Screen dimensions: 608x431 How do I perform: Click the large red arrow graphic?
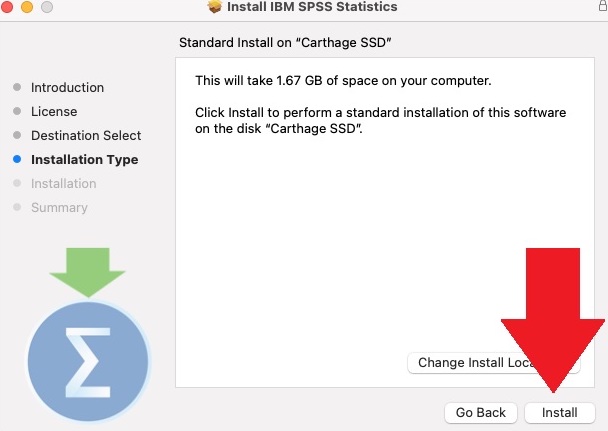(x=552, y=320)
